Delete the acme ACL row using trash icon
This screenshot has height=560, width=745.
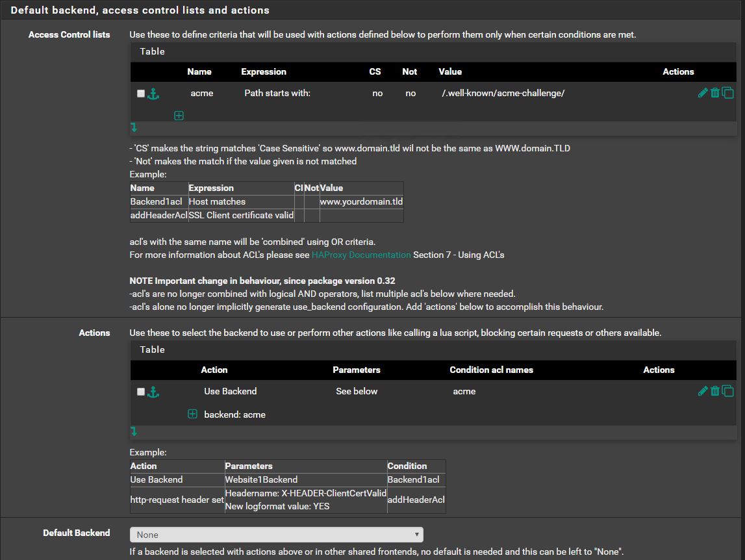point(714,93)
